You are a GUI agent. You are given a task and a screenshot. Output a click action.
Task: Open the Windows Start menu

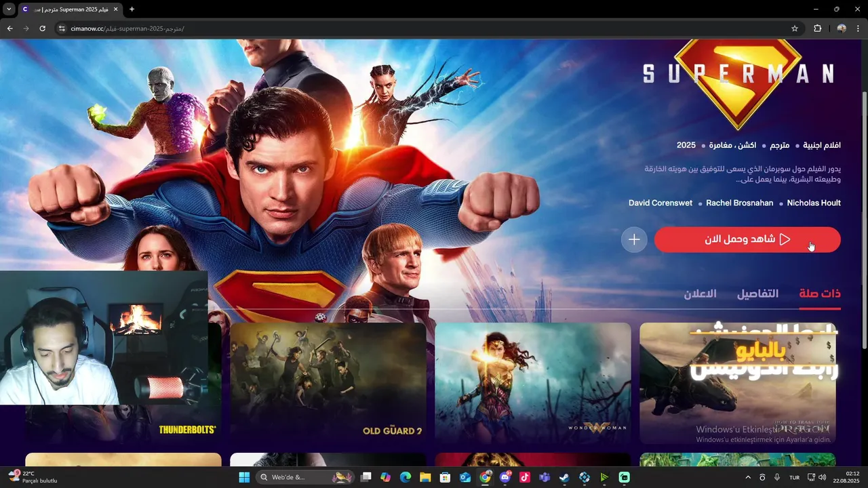click(x=244, y=477)
